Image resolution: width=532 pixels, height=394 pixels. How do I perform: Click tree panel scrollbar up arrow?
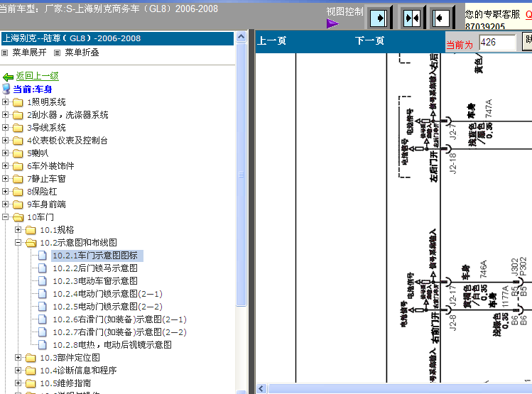[241, 37]
